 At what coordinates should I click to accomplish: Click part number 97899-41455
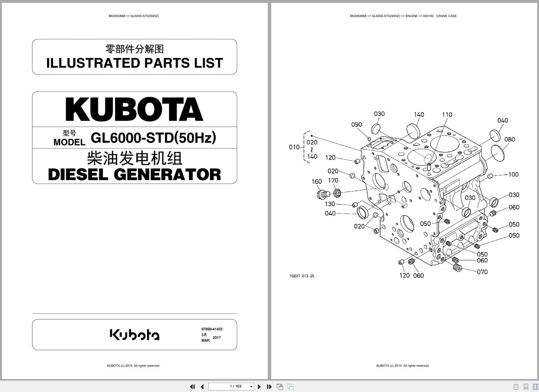tap(212, 329)
